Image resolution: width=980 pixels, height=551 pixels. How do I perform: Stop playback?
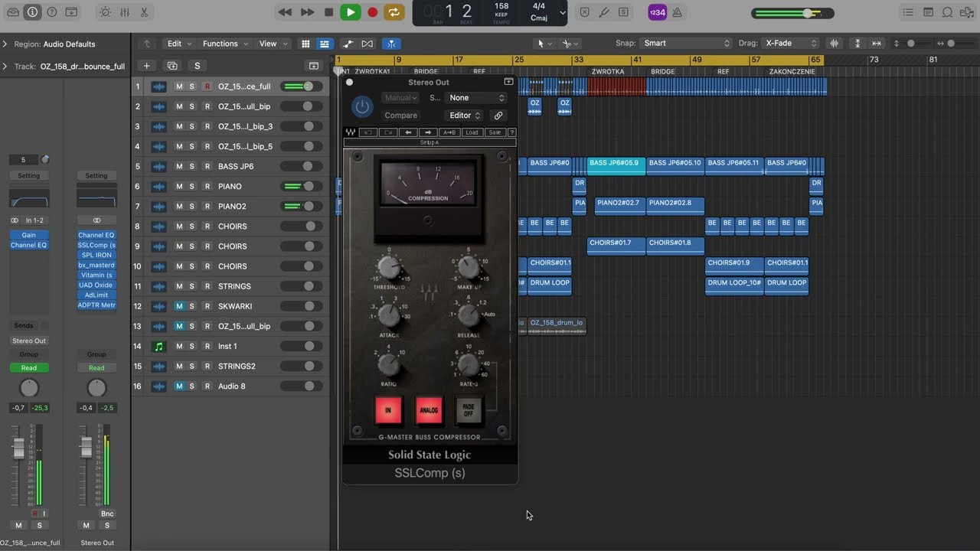point(328,12)
